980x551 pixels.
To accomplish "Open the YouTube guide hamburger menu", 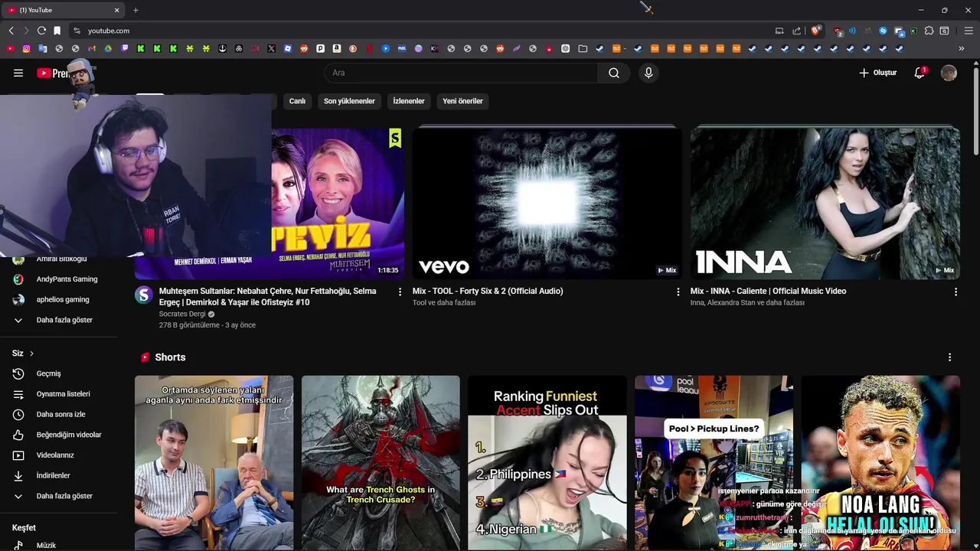I will pos(18,73).
